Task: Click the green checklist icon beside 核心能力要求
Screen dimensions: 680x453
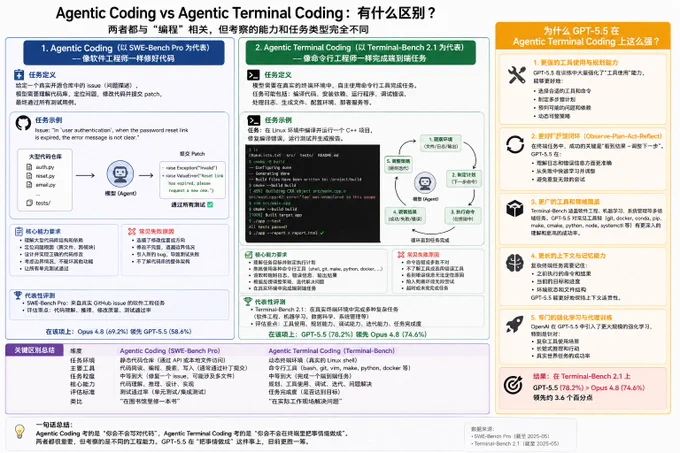Action: point(248,255)
